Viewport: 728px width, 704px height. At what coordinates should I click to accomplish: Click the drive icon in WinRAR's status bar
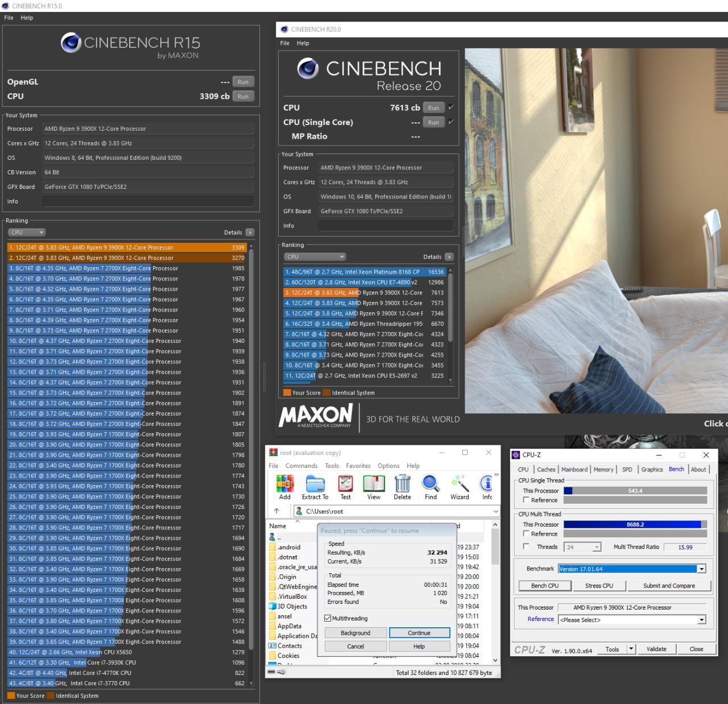click(272, 672)
